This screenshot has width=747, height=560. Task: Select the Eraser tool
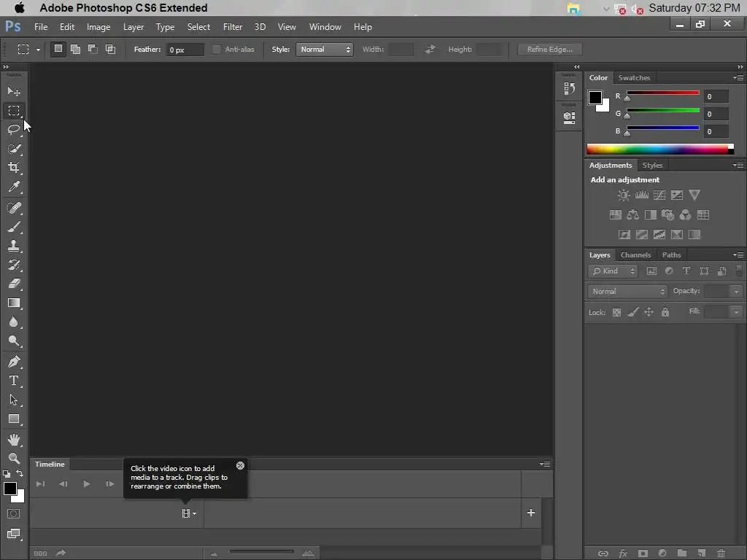pyautogui.click(x=14, y=284)
